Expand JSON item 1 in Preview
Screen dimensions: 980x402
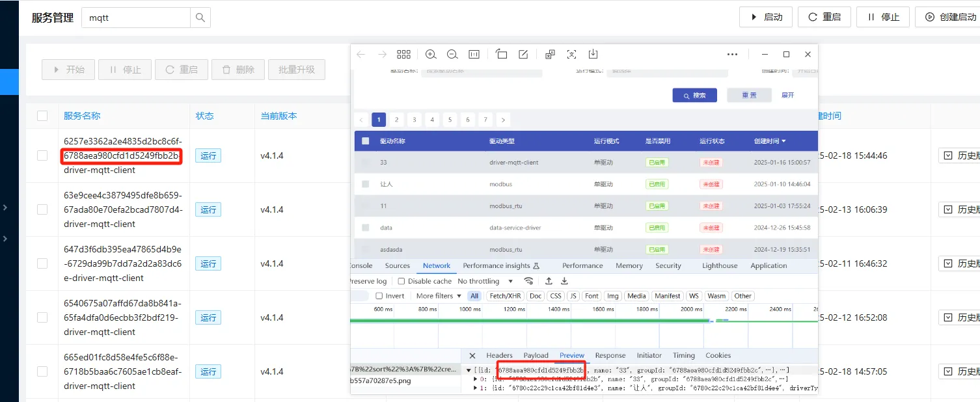click(476, 388)
